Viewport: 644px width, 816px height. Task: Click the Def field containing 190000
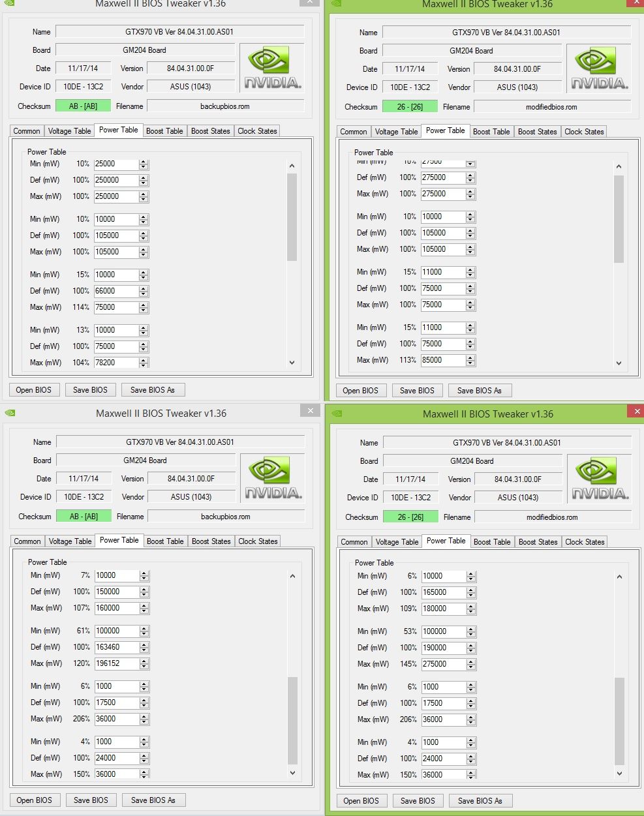click(x=444, y=648)
